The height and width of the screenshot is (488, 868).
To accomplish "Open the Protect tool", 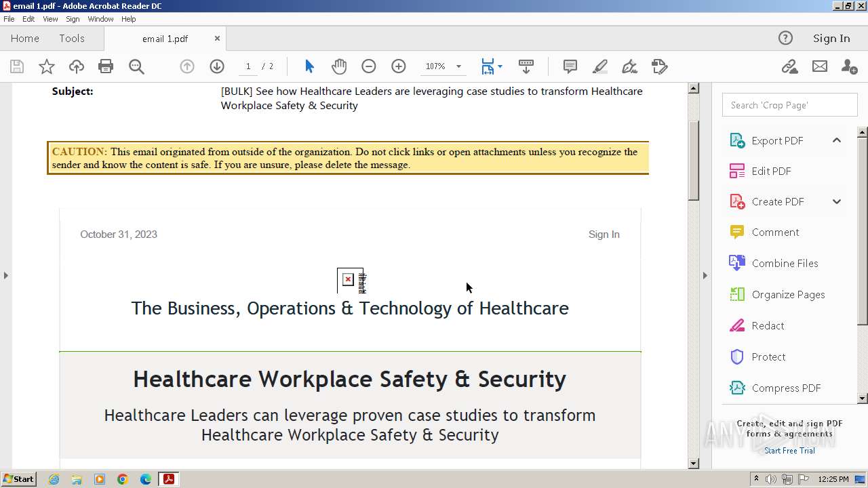I will 768,357.
